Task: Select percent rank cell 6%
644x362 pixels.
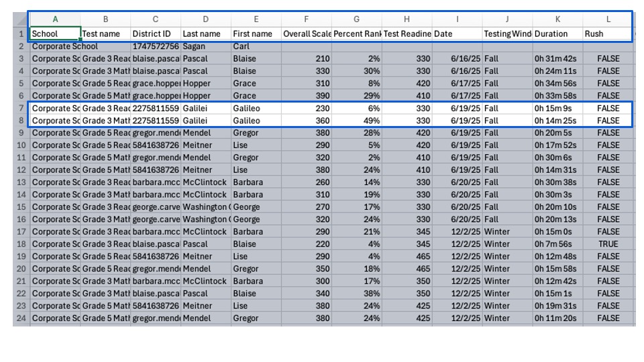Action: tap(356, 109)
